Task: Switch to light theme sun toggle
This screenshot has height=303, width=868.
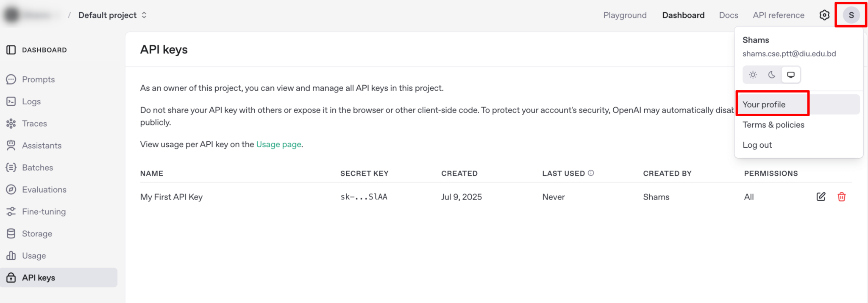Action: pos(753,75)
